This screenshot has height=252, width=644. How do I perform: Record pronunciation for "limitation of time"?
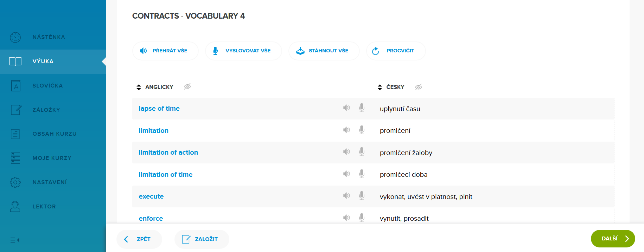(x=362, y=174)
